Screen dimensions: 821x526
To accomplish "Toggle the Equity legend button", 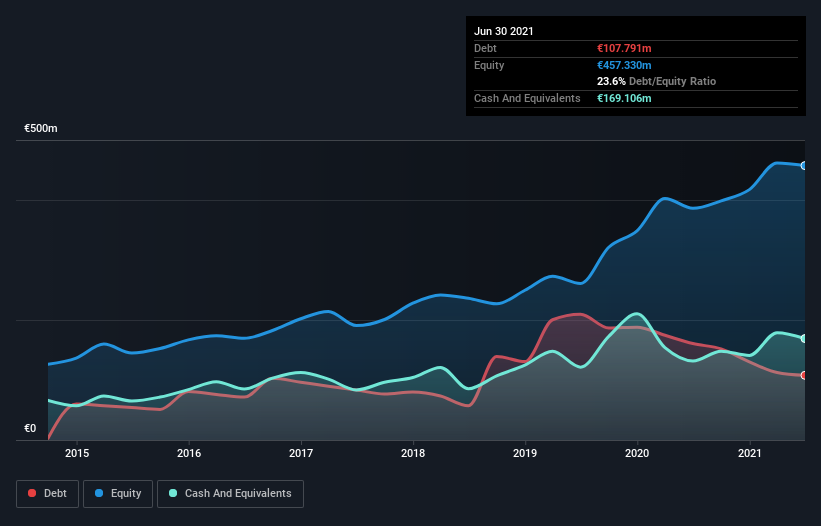I will 118,494.
